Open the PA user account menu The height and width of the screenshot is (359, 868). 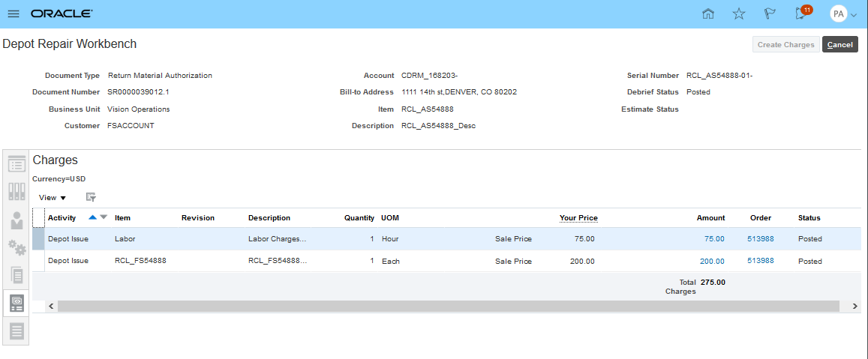tap(844, 13)
